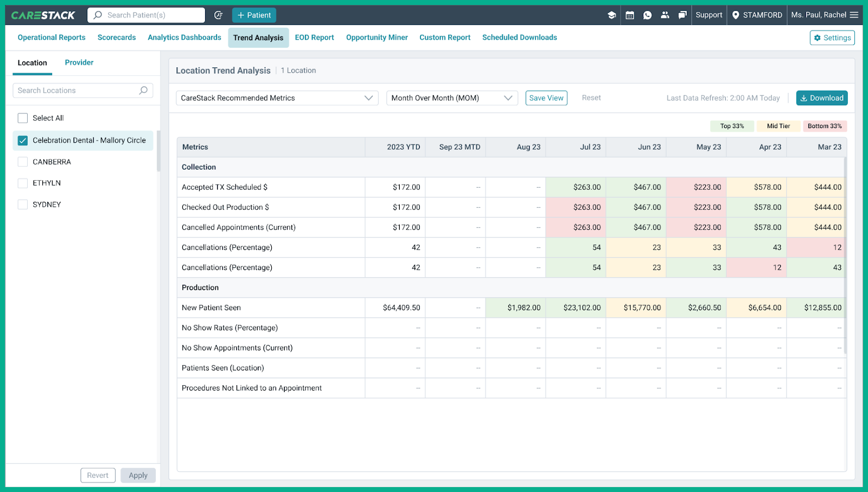Image resolution: width=868 pixels, height=492 pixels.
Task: Click Support in the top bar
Action: pyautogui.click(x=709, y=15)
